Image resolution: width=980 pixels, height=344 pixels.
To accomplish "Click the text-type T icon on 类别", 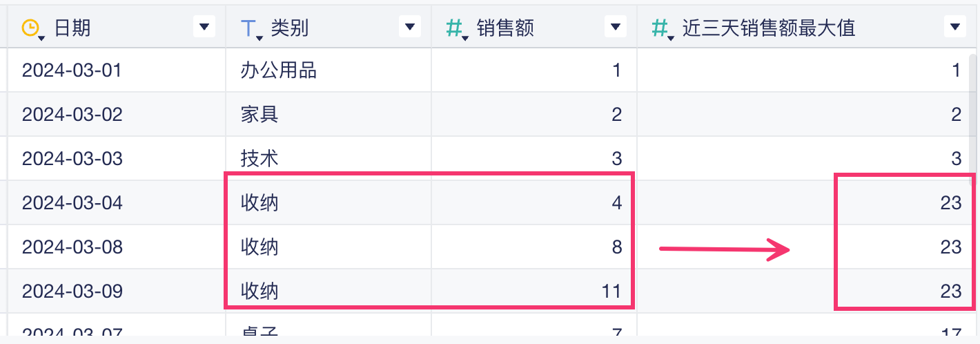I will coord(248,28).
